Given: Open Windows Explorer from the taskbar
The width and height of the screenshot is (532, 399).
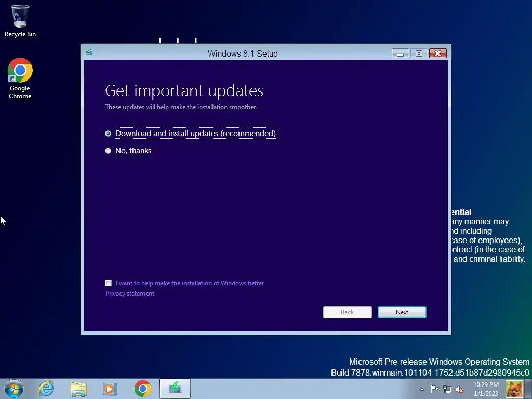Looking at the screenshot, I should pos(79,389).
